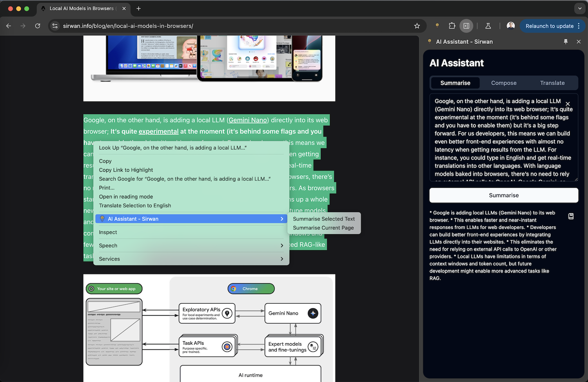Bookmark this page with the star
The height and width of the screenshot is (382, 588).
coord(417,26)
